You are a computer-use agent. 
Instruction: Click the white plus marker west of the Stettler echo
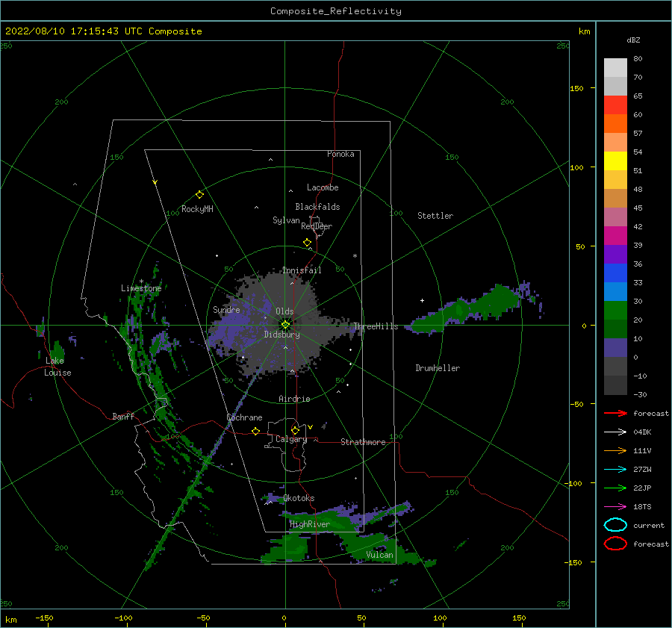pyautogui.click(x=422, y=300)
